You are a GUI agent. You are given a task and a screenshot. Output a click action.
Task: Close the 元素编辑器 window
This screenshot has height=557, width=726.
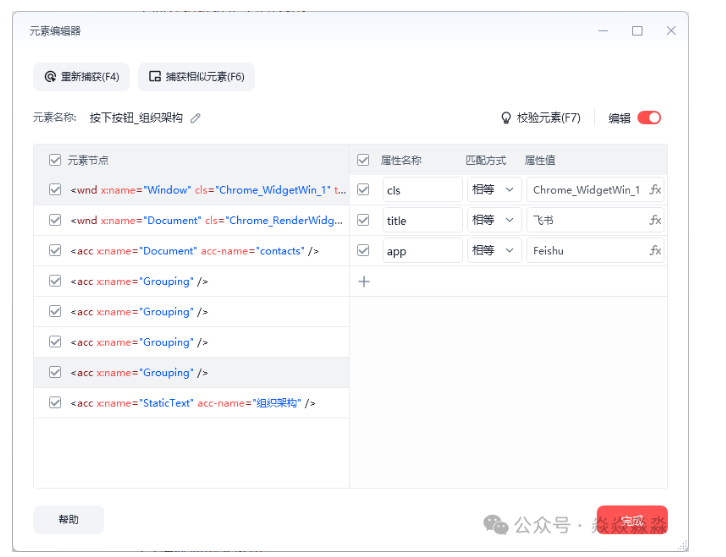click(x=671, y=31)
